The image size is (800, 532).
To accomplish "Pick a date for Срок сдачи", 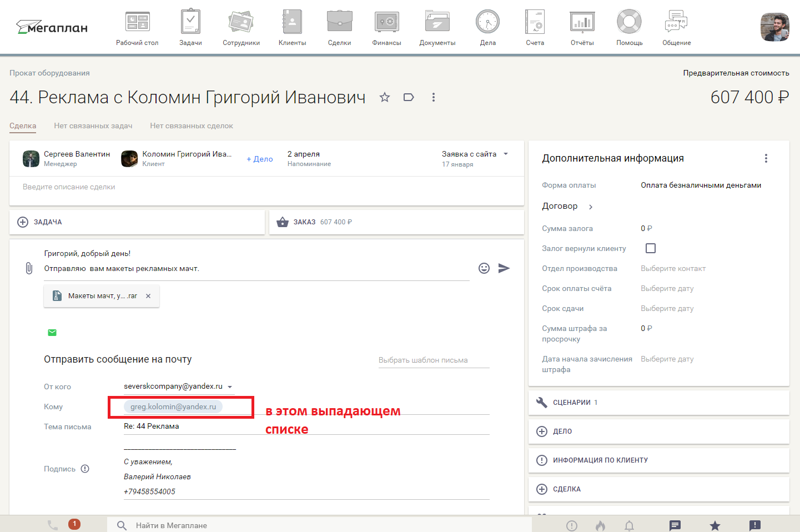I will click(667, 309).
